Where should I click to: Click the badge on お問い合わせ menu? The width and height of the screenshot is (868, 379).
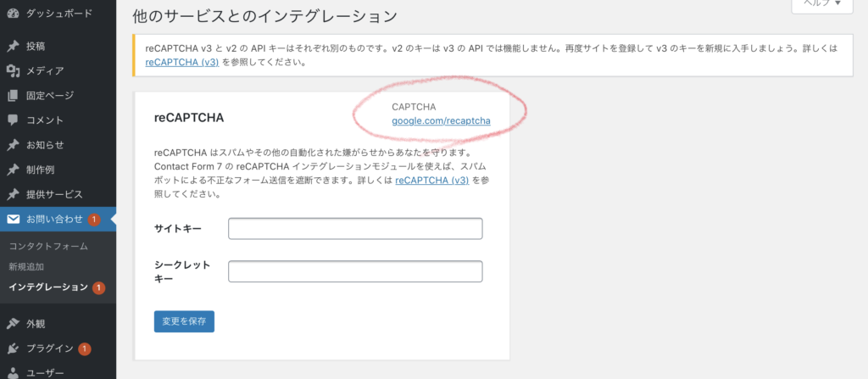[x=94, y=220]
